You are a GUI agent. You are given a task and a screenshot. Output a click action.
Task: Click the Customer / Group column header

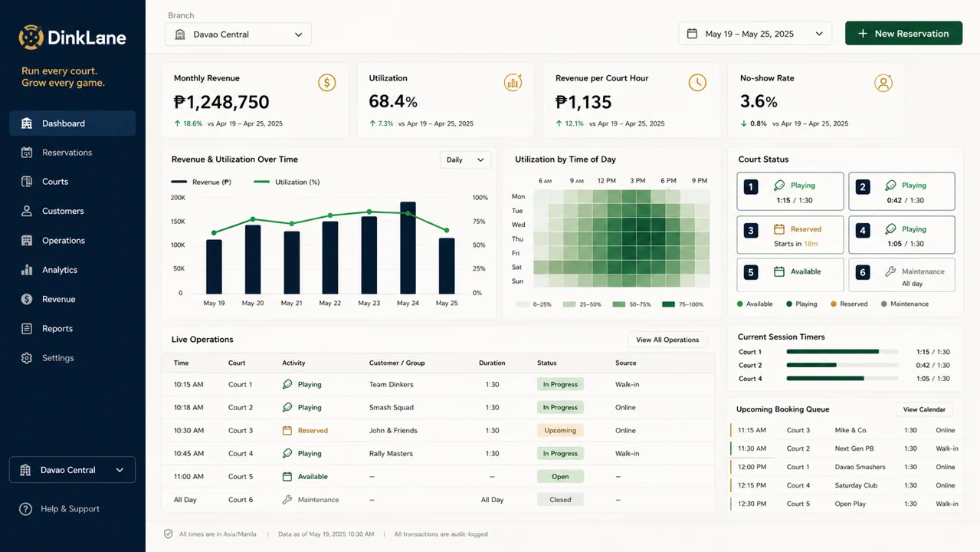click(397, 363)
